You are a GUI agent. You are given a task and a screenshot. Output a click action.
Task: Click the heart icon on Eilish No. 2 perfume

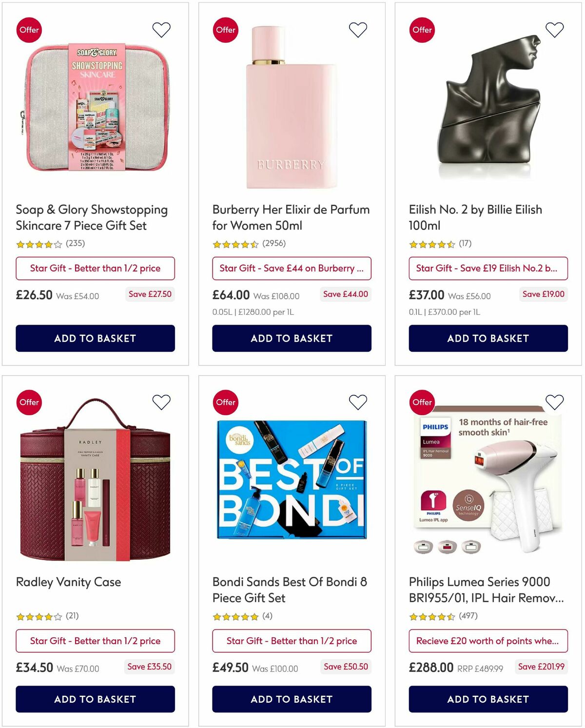(x=554, y=30)
